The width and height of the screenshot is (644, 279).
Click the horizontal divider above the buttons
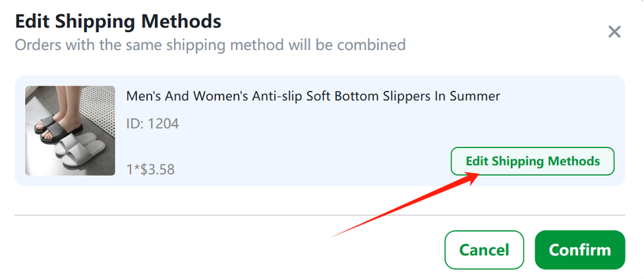pyautogui.click(x=320, y=215)
